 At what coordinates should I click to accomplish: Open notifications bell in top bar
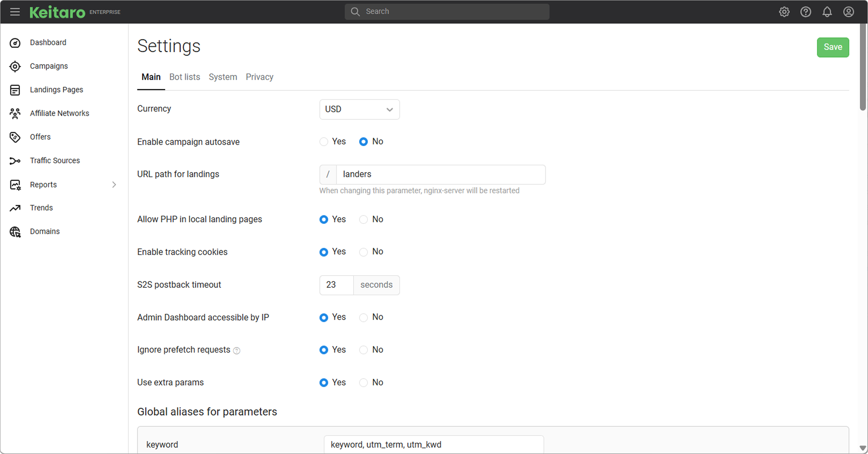827,12
